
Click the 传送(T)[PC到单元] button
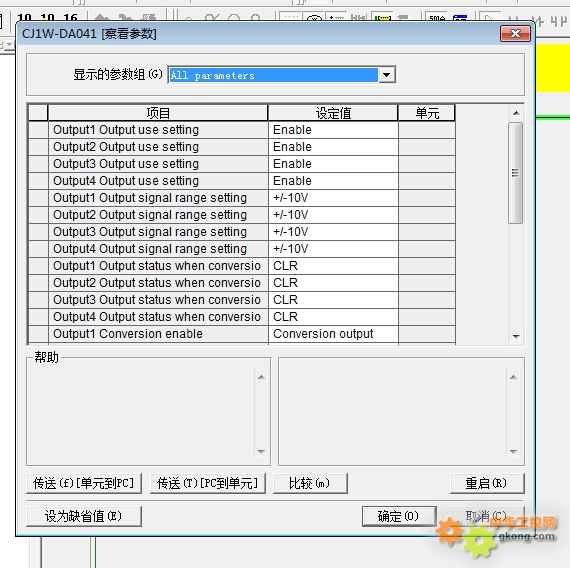[x=208, y=483]
